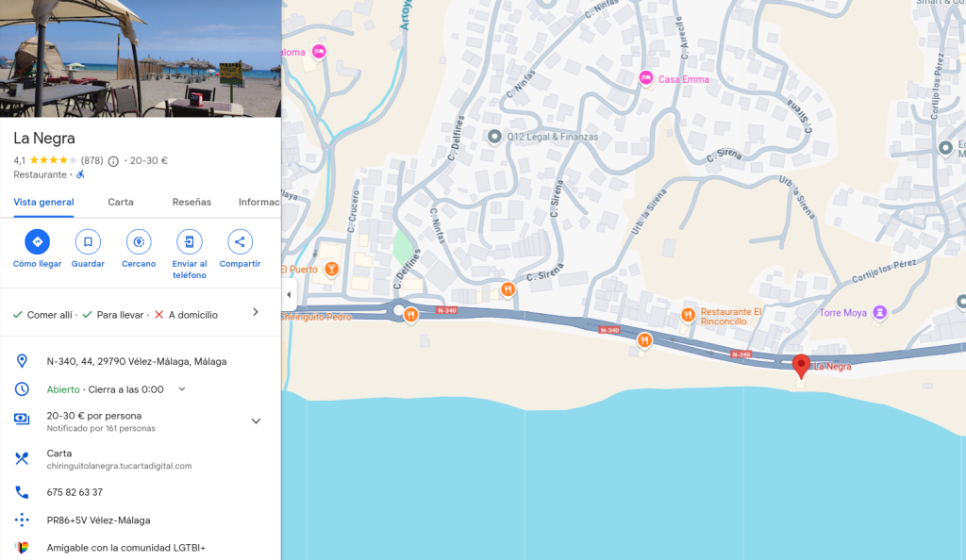The image size is (966, 560).
Task: Click the 'Restaurante' category text
Action: point(40,174)
